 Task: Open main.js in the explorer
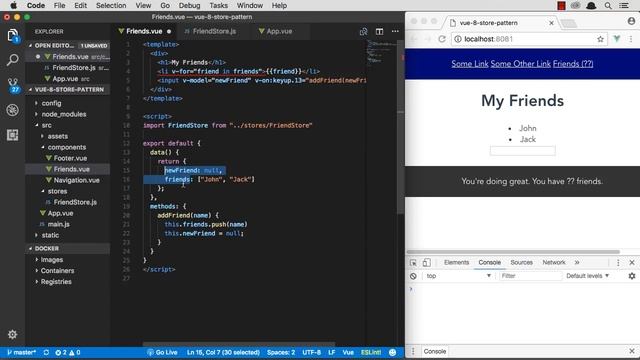(x=58, y=224)
